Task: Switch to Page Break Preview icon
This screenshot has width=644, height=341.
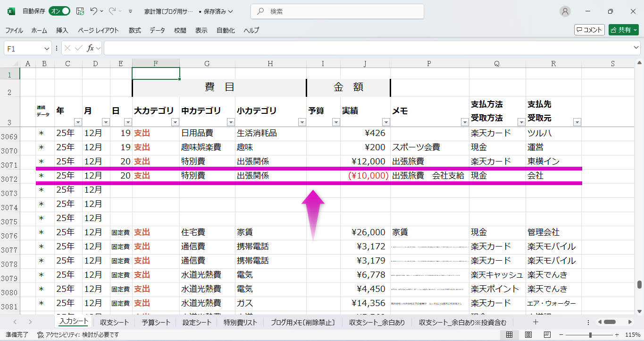Action: (x=546, y=335)
